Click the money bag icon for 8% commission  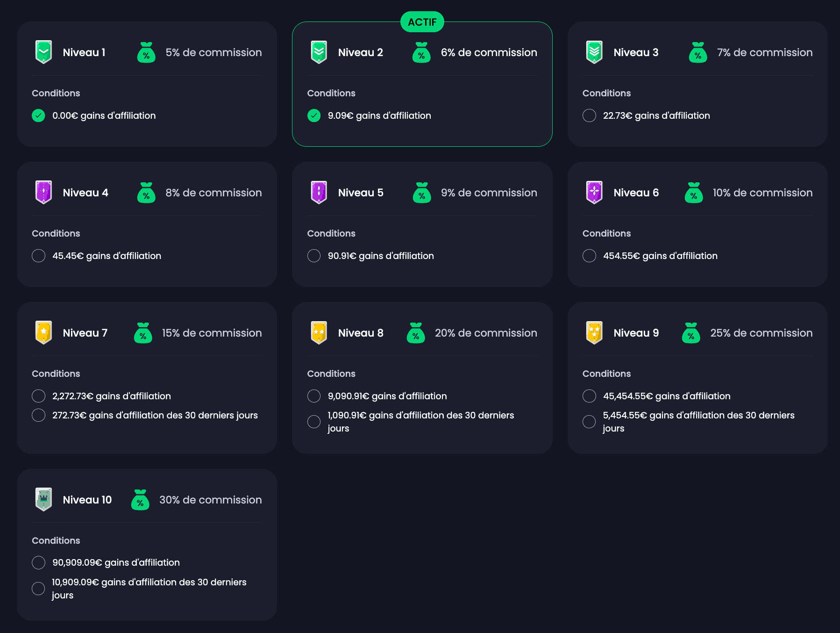(x=146, y=193)
